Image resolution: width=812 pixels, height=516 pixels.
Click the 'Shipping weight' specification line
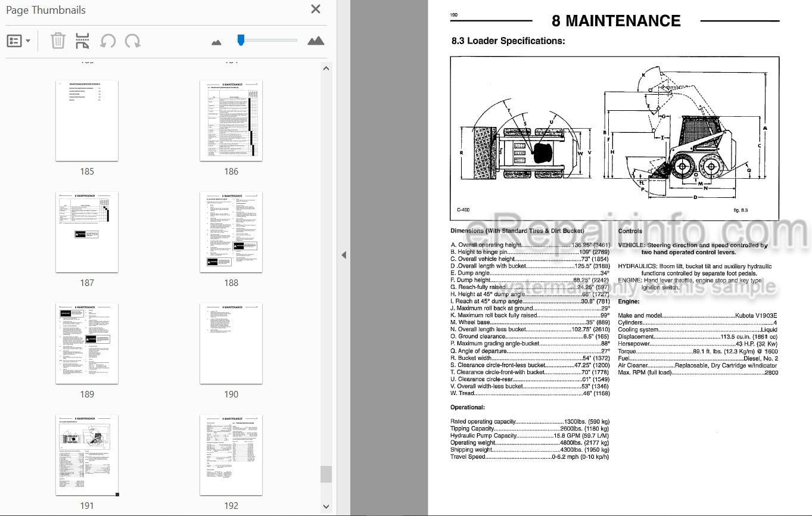pos(530,450)
